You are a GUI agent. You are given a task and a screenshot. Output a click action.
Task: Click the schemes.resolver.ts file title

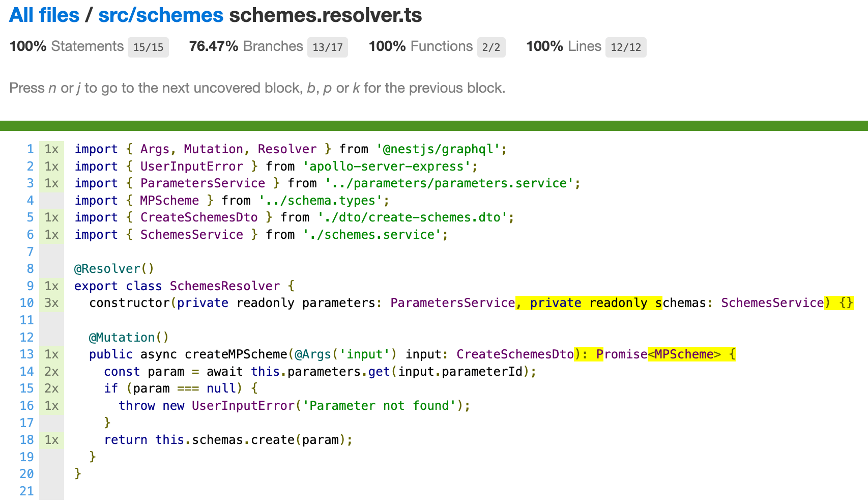326,15
